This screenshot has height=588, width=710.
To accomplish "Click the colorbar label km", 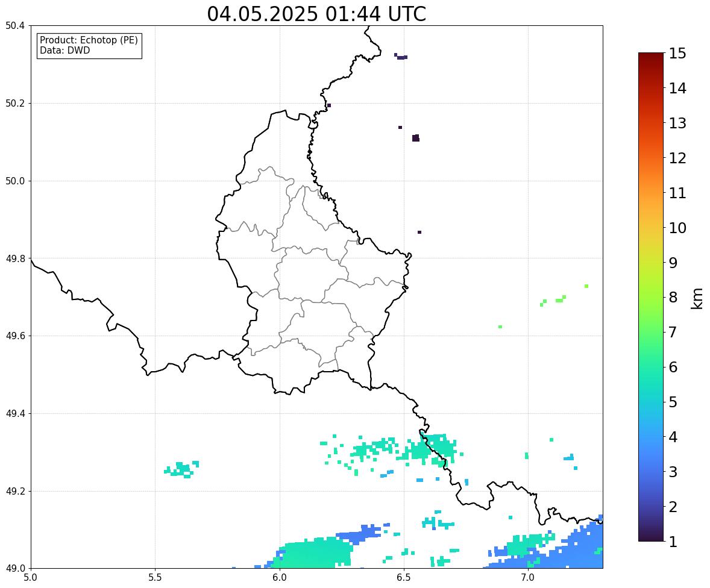I will click(697, 299).
